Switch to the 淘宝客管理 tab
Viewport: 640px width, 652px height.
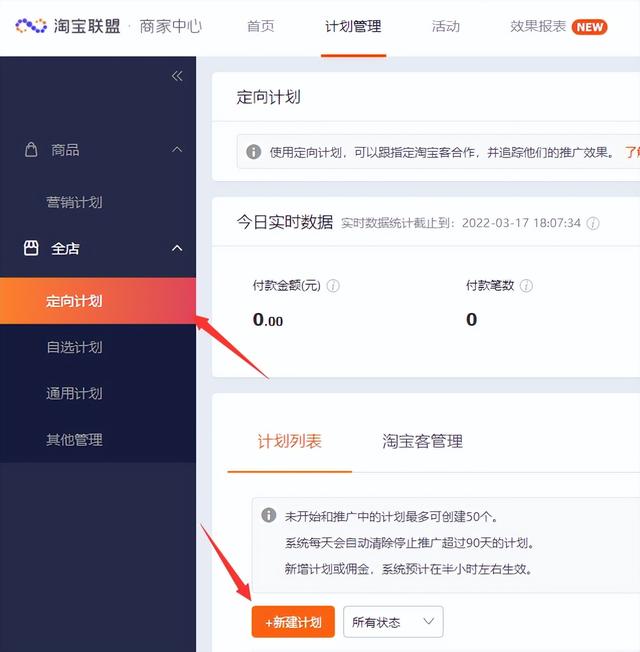coord(422,441)
